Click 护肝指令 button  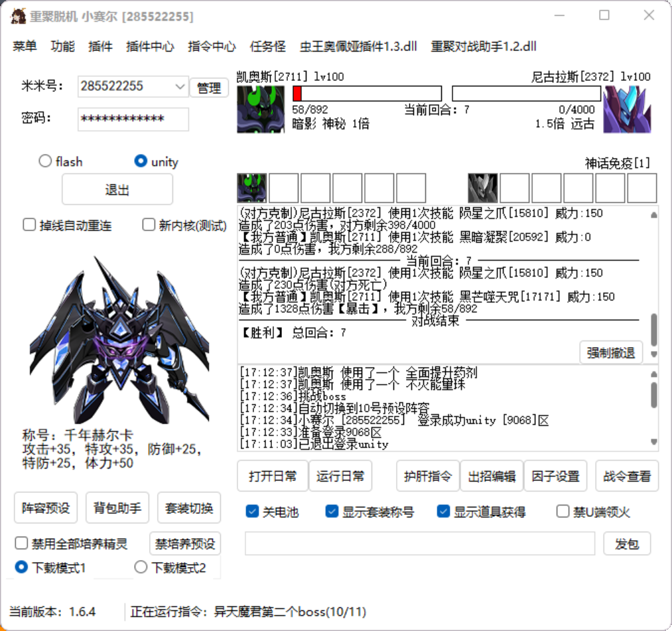pos(428,476)
